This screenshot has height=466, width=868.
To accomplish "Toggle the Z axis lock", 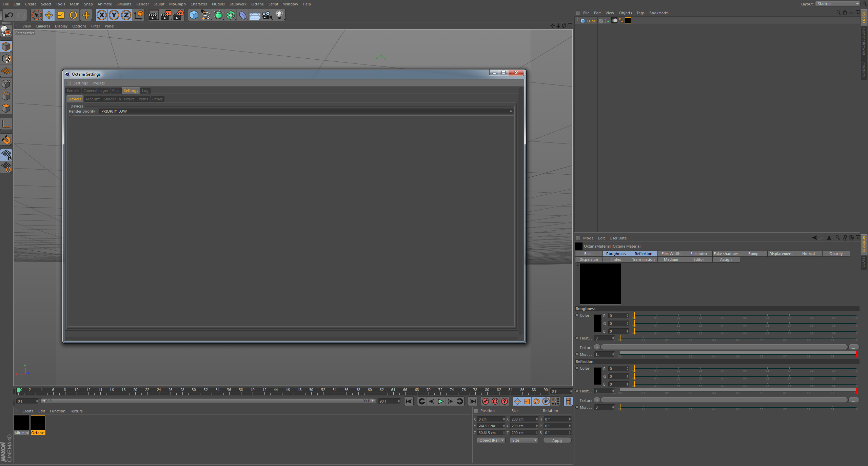I will [x=126, y=15].
